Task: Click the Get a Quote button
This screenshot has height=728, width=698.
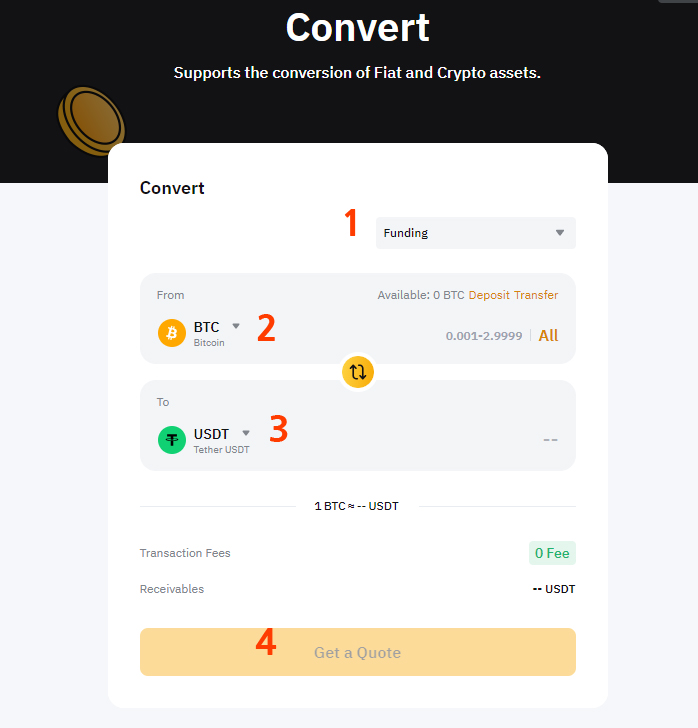Action: pyautogui.click(x=358, y=652)
